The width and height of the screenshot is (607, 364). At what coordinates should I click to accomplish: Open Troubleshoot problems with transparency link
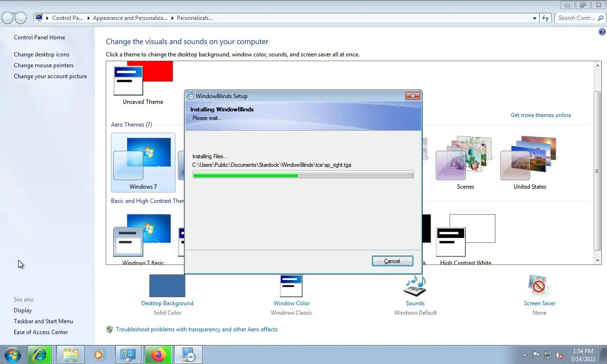click(196, 329)
